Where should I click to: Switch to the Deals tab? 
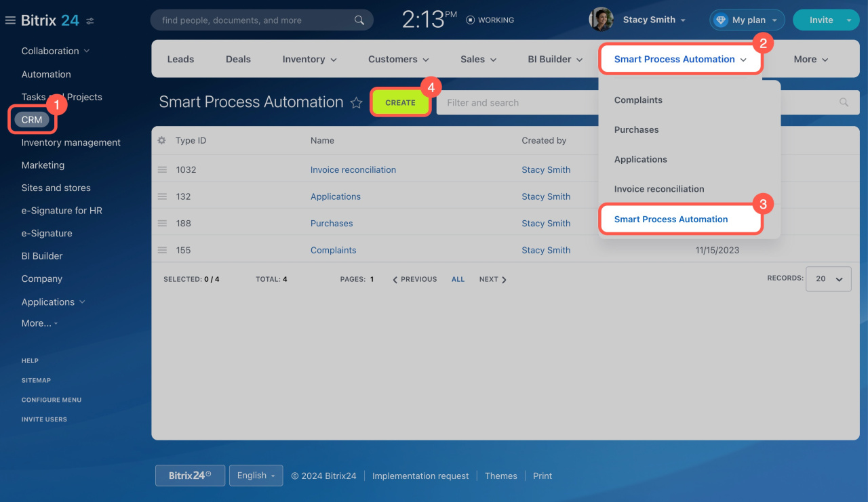(238, 59)
